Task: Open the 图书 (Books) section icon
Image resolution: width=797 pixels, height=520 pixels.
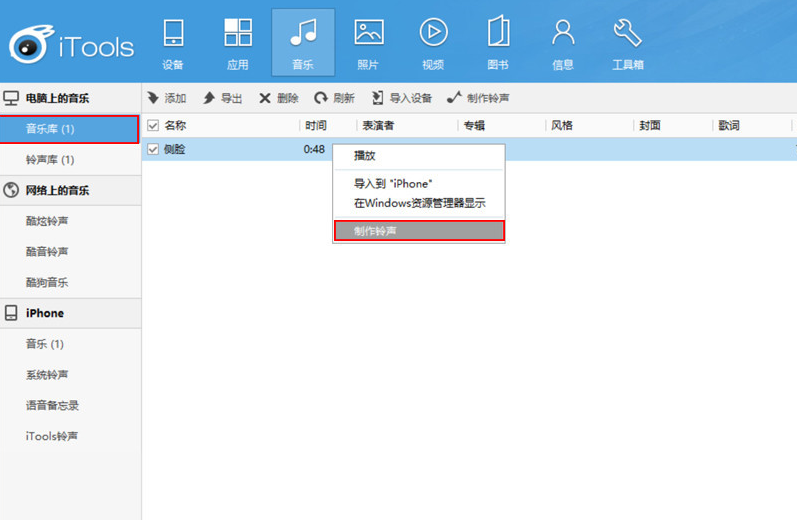Action: [x=497, y=40]
